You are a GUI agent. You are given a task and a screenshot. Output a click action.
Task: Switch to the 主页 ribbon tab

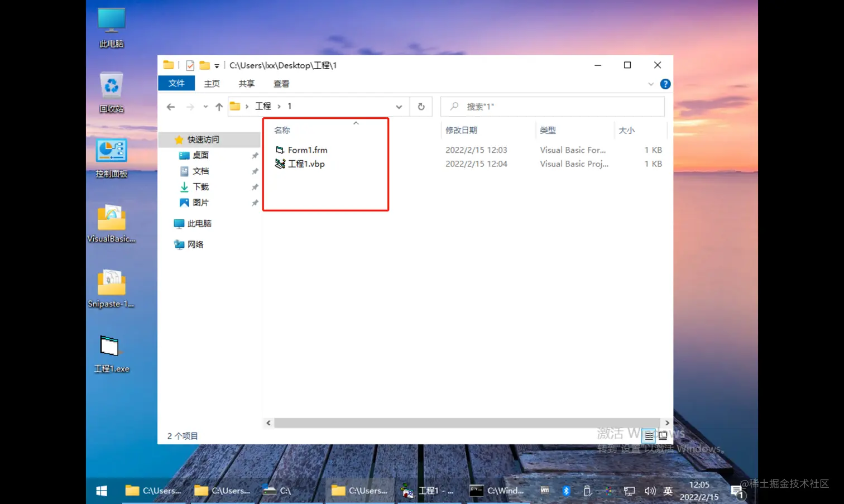pyautogui.click(x=212, y=84)
